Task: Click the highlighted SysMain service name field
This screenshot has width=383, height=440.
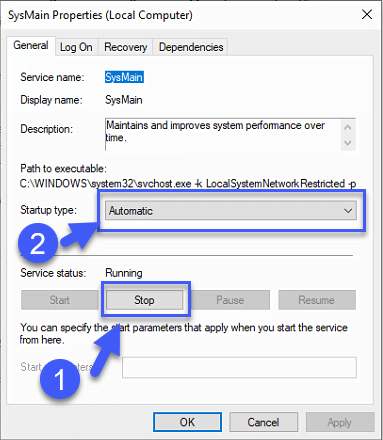Action: [x=124, y=77]
